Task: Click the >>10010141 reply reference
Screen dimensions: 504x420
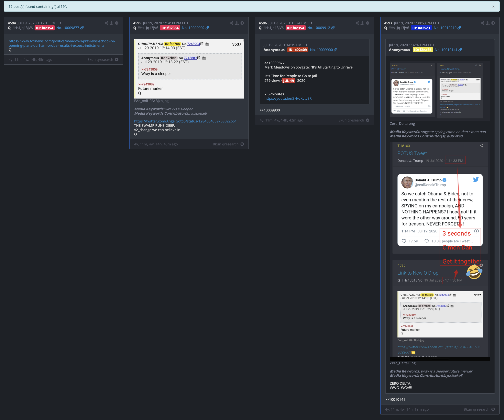Action: (x=395, y=399)
